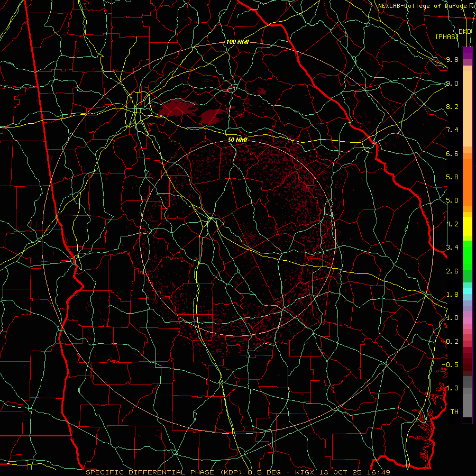Pick the purple swatch topping the color bar
This screenshot has width=476, height=476.
[467, 53]
